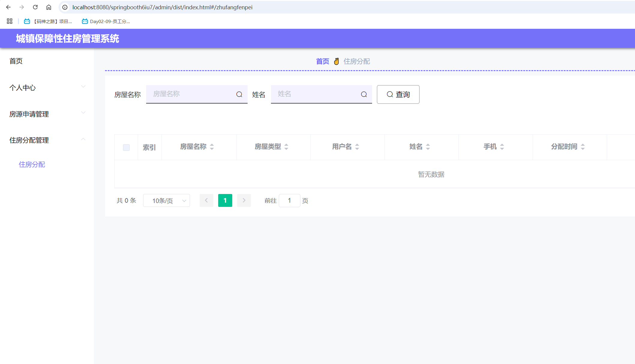Open the 10条/页 page size dropdown
Screen dimensions: 635x364
(167, 201)
